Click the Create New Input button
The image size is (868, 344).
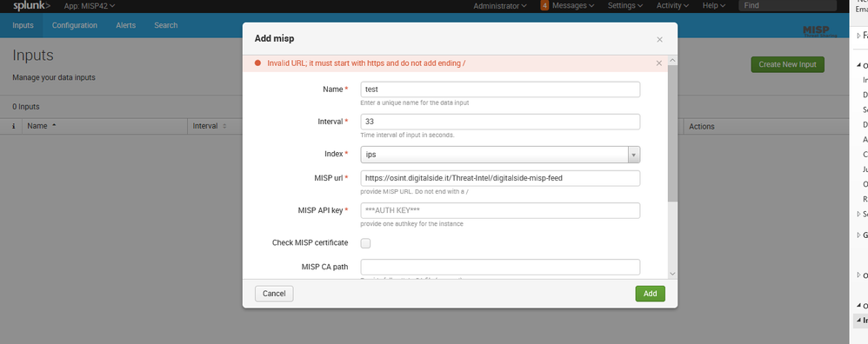point(787,64)
